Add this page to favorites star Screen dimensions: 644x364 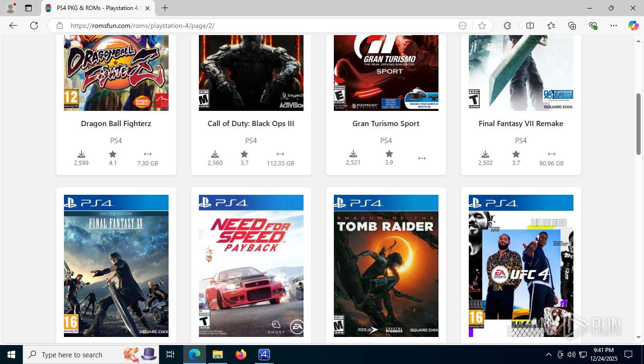pos(482,26)
